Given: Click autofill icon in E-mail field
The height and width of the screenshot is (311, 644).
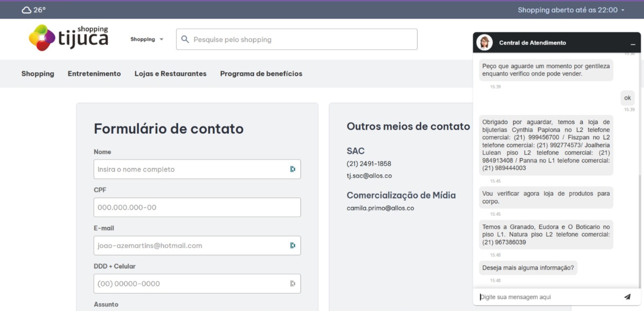Looking at the screenshot, I should pos(293,246).
